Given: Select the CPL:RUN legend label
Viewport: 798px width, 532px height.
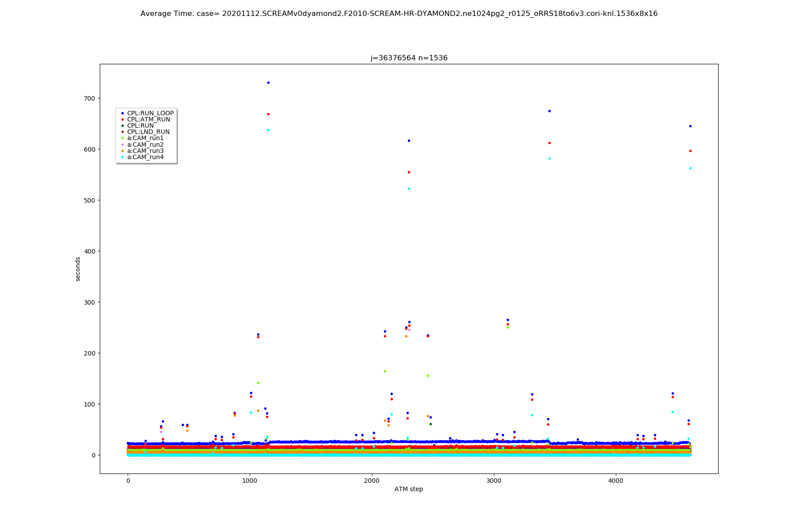Looking at the screenshot, I should coord(140,126).
